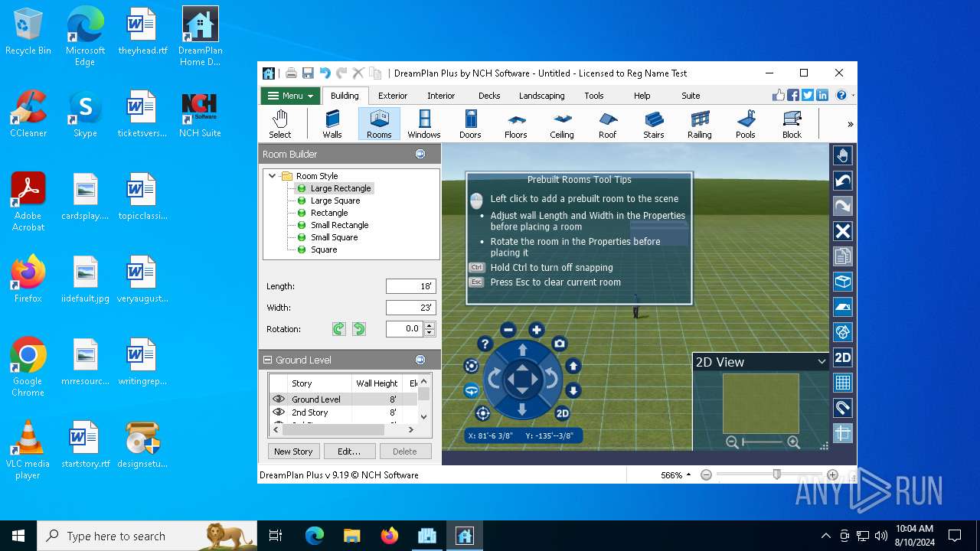Open dropdown arrow next to help icon
This screenshot has height=551, width=980.
852,96
